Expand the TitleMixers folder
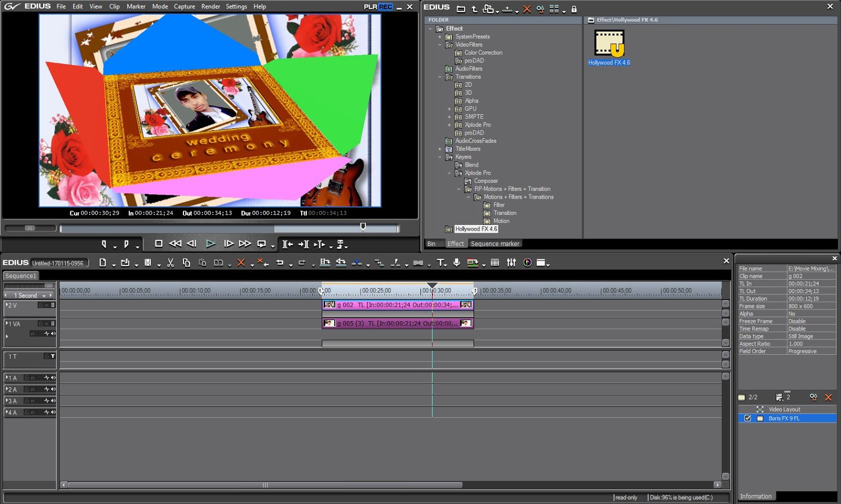This screenshot has height=504, width=841. pyautogui.click(x=440, y=149)
